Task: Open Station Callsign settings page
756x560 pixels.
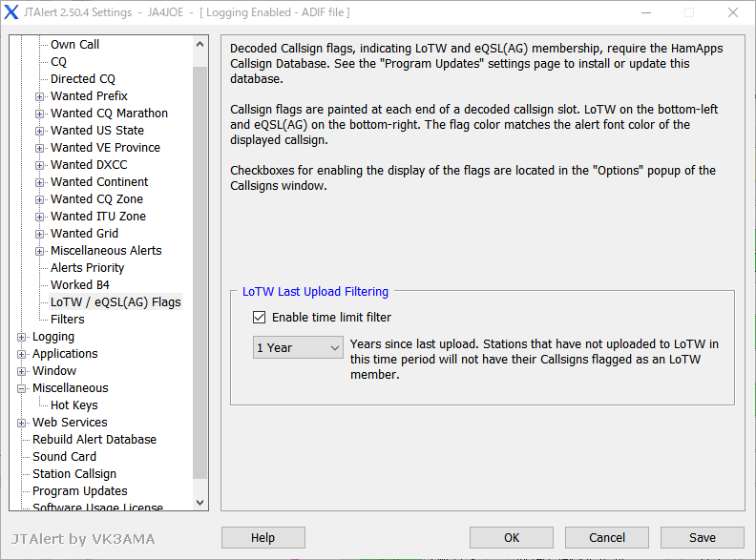Action: (x=74, y=474)
